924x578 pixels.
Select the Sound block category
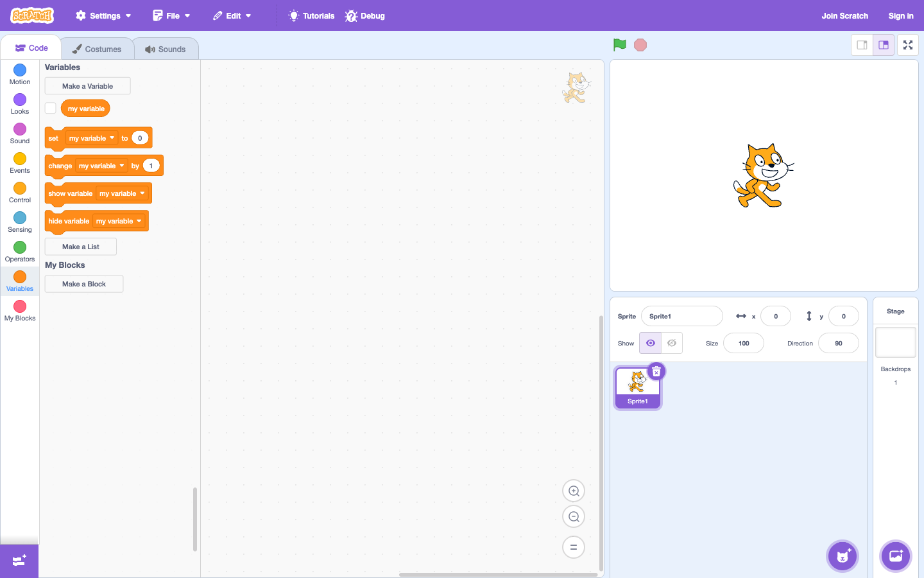(x=20, y=134)
